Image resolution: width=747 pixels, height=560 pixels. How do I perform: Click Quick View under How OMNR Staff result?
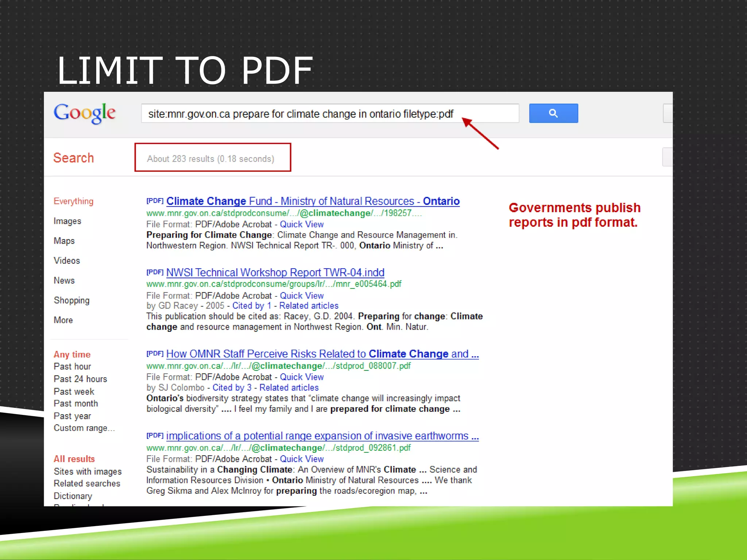click(302, 377)
